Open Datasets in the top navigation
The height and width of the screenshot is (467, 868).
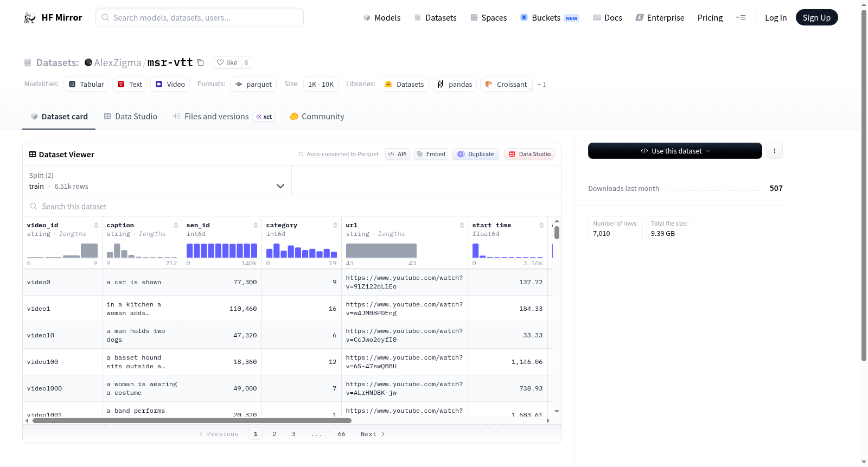(x=435, y=18)
